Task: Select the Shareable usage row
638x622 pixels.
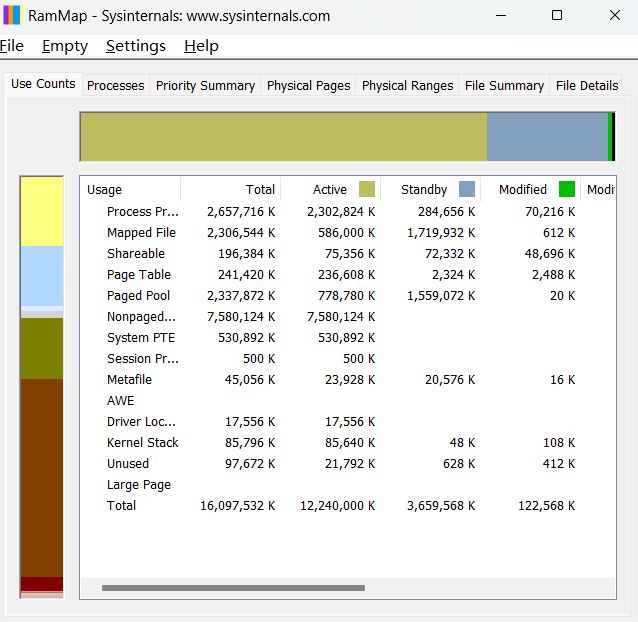Action: [x=347, y=253]
